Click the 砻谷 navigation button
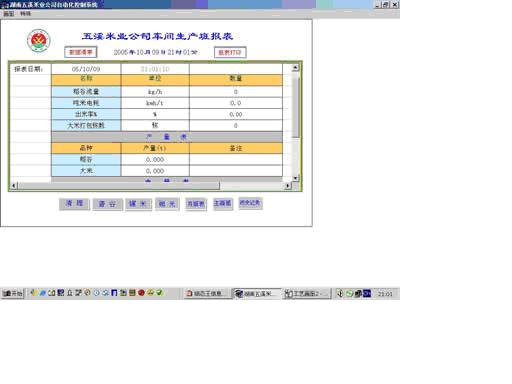Image resolution: width=512 pixels, height=384 pixels. [108, 204]
